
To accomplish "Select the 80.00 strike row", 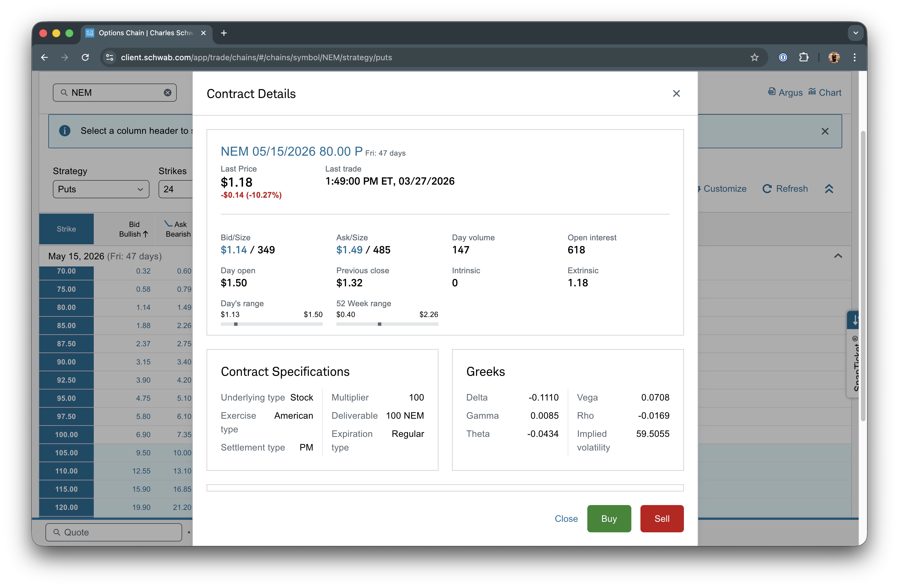I will [x=66, y=307].
